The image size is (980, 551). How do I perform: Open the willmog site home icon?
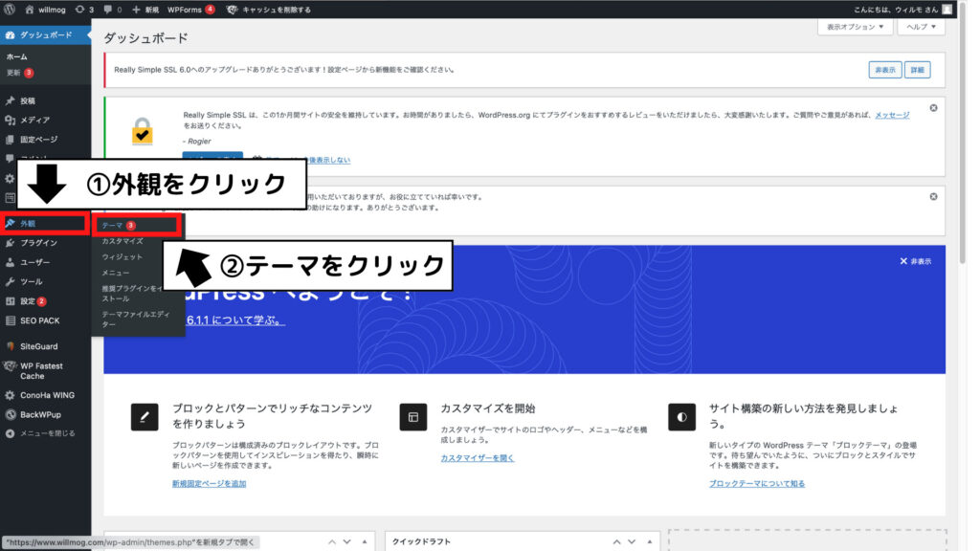pyautogui.click(x=30, y=10)
